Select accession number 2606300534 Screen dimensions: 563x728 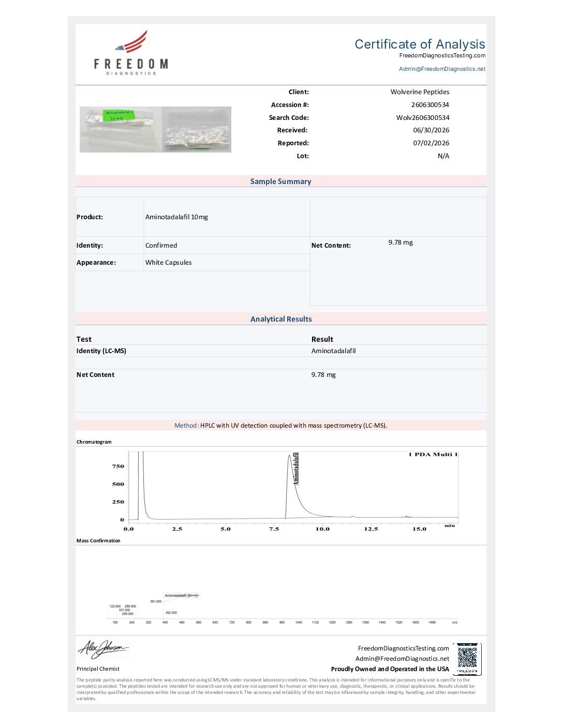tap(431, 105)
